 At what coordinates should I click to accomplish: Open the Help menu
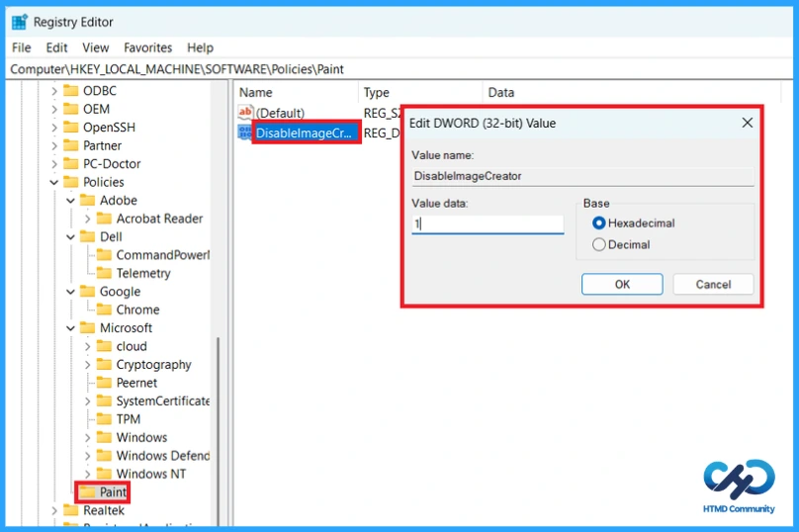(x=201, y=47)
